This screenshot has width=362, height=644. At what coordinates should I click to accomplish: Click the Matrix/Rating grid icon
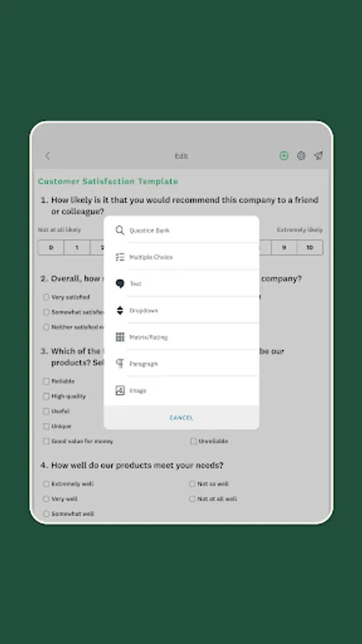coord(120,337)
